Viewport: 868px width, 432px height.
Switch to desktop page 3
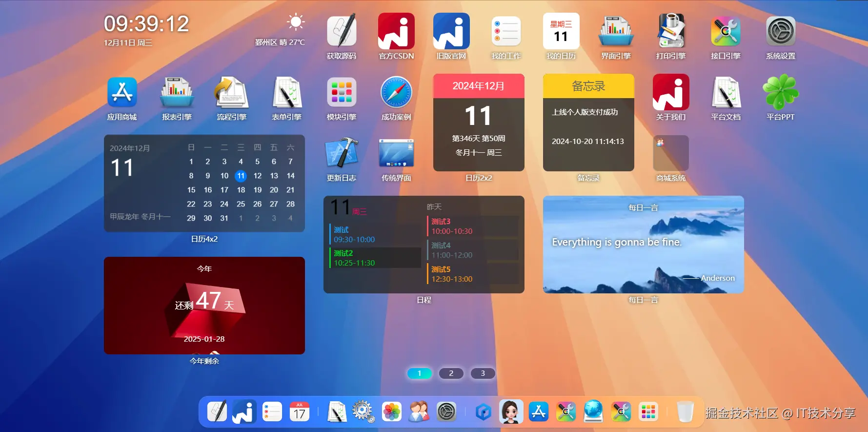click(x=483, y=373)
